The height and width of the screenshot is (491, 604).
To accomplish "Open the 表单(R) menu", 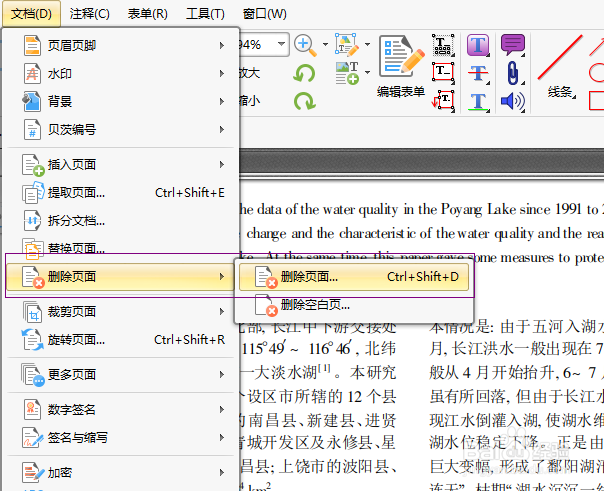I will click(148, 14).
